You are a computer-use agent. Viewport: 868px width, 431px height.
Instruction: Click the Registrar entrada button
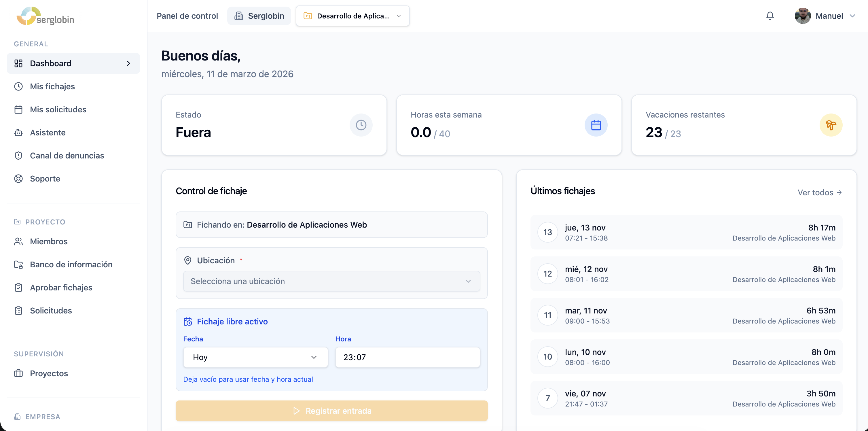tap(331, 411)
